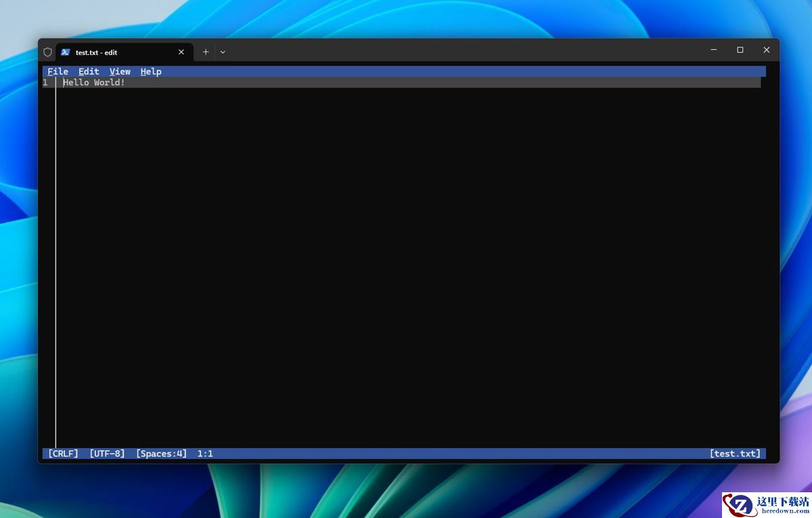Minimize the terminal window
This screenshot has width=812, height=518.
pos(714,50)
